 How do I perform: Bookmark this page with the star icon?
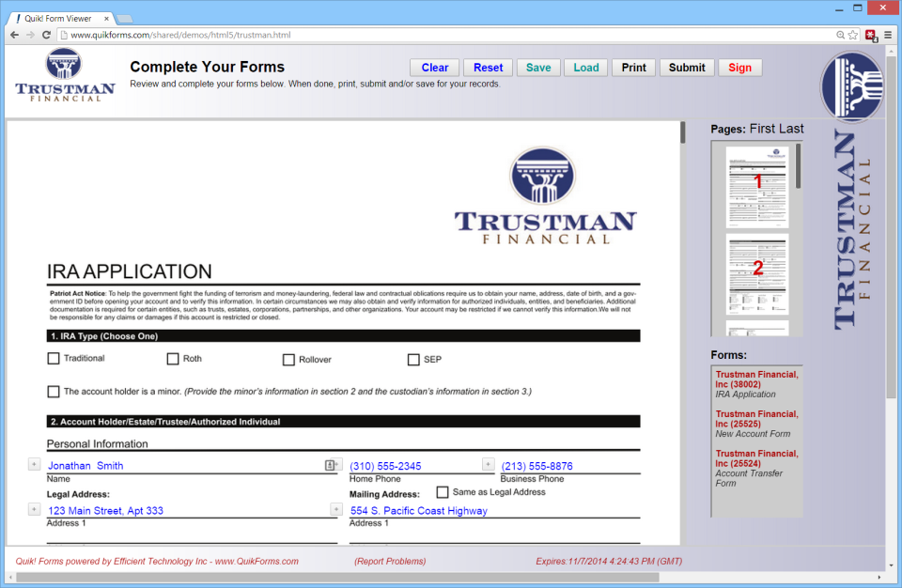(x=853, y=35)
